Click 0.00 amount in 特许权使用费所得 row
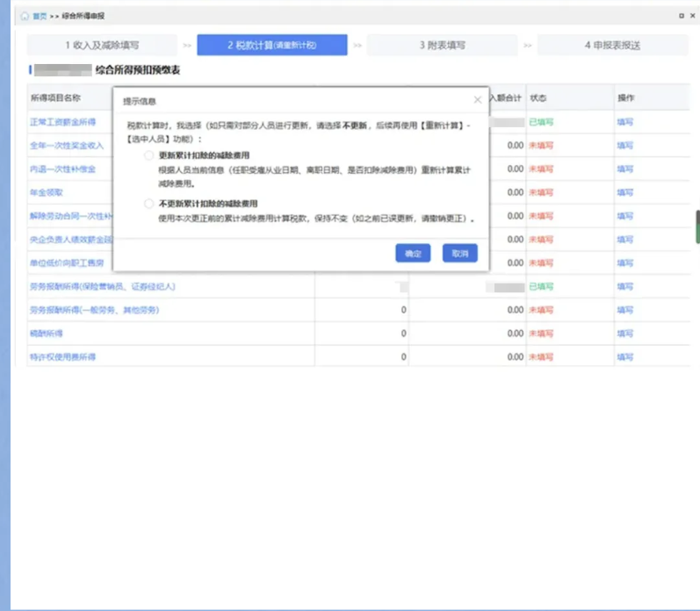Image resolution: width=700 pixels, height=611 pixels. pos(516,357)
